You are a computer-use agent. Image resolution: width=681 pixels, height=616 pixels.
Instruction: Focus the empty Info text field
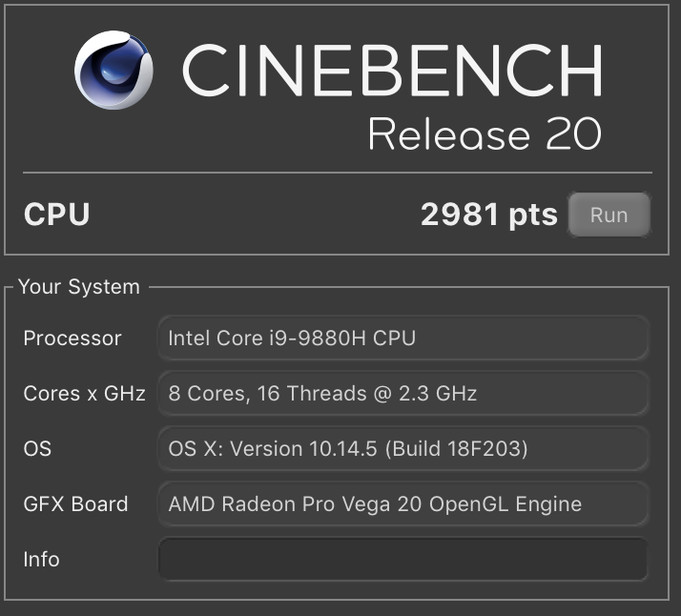403,559
